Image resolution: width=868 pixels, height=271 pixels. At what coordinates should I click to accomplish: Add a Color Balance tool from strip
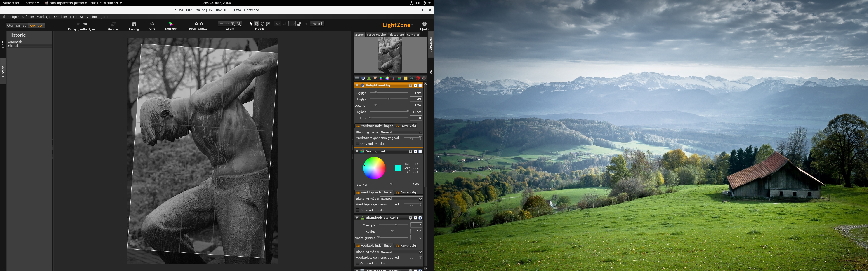coord(387,78)
